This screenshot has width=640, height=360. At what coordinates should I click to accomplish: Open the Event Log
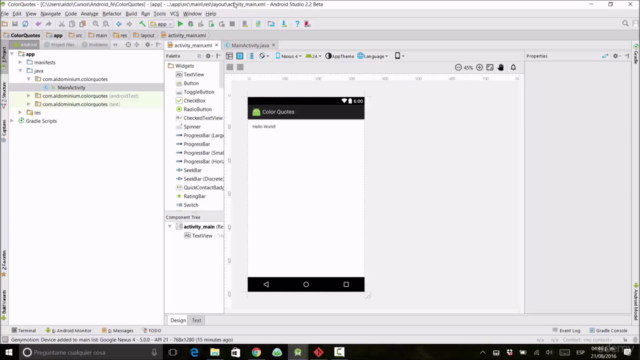point(566,331)
